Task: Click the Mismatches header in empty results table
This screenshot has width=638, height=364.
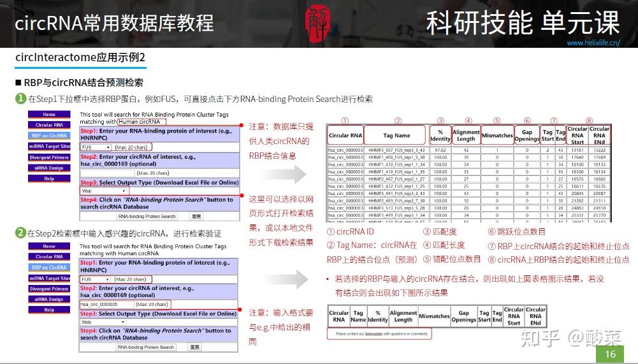Action: click(434, 316)
